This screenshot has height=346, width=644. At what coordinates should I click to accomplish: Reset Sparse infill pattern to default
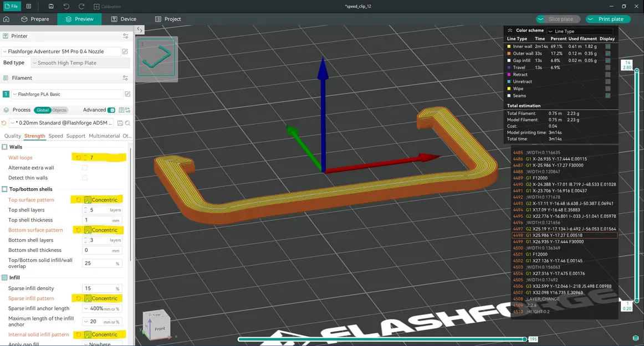click(78, 298)
